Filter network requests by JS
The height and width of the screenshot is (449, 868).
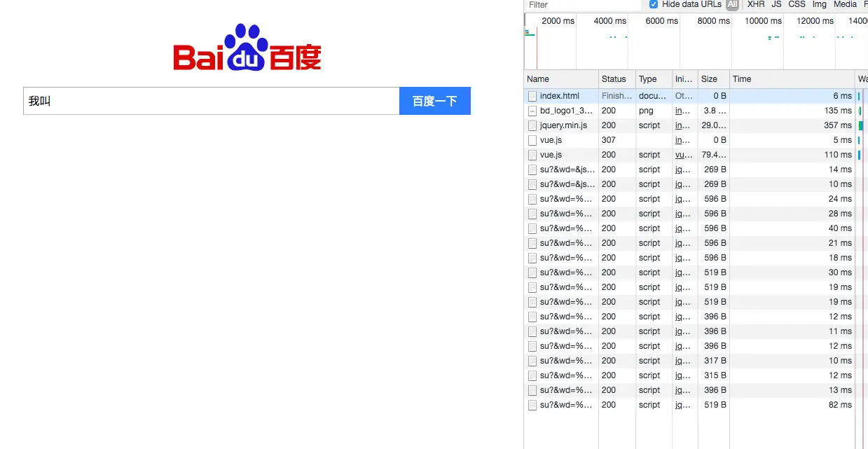[776, 4]
